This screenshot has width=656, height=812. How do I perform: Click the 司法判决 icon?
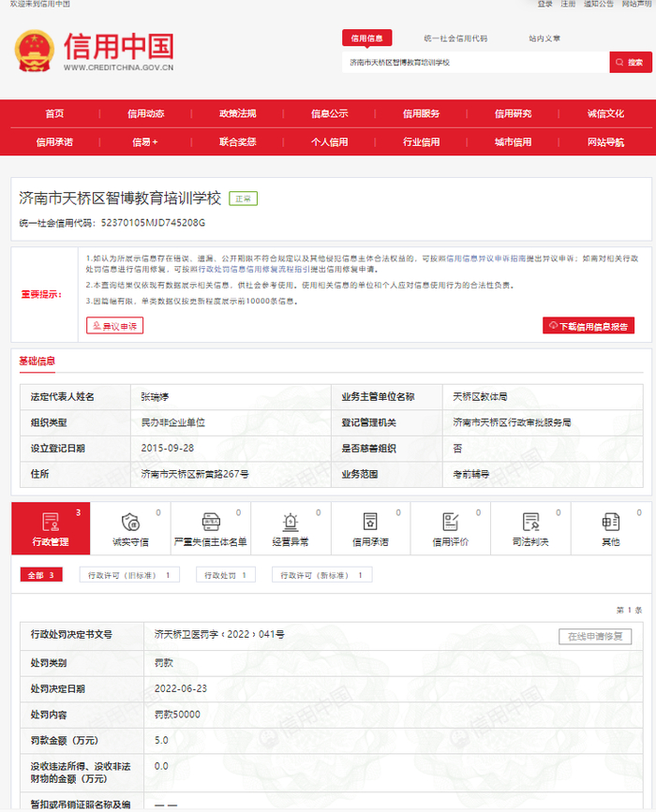tap(530, 522)
